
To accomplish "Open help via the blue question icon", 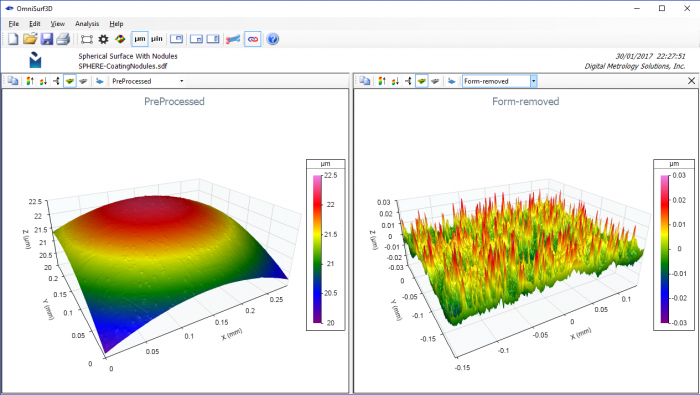I will (273, 39).
